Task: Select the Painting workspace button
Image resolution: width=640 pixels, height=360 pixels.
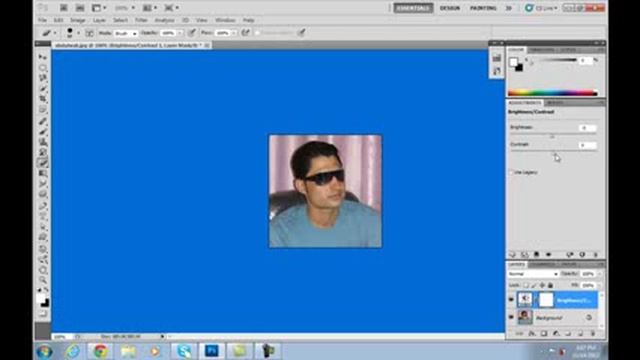Action: click(x=483, y=8)
